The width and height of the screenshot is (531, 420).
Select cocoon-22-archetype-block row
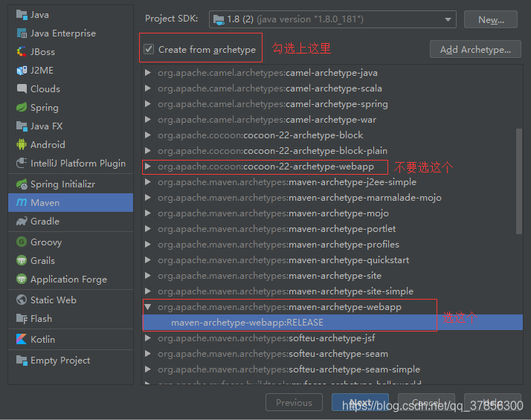coord(332,135)
